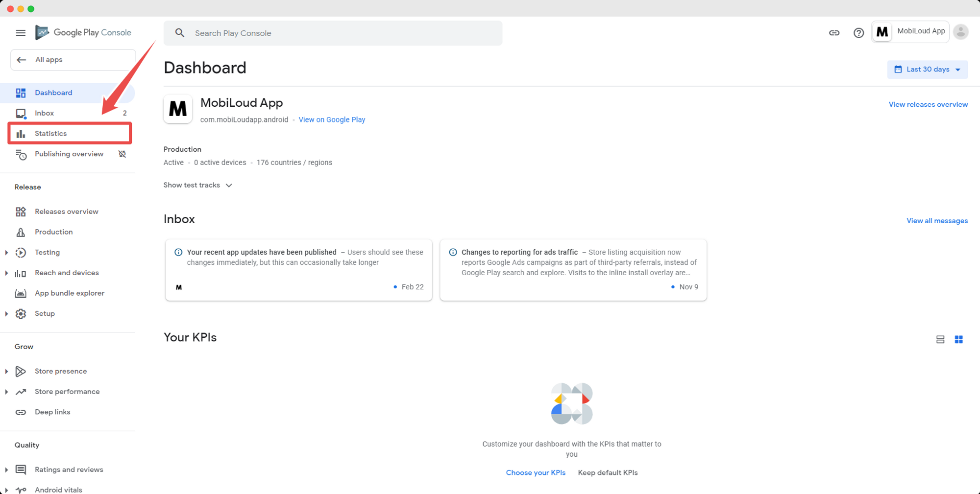
Task: Click the macOS green fullscreen button
Action: pyautogui.click(x=31, y=9)
